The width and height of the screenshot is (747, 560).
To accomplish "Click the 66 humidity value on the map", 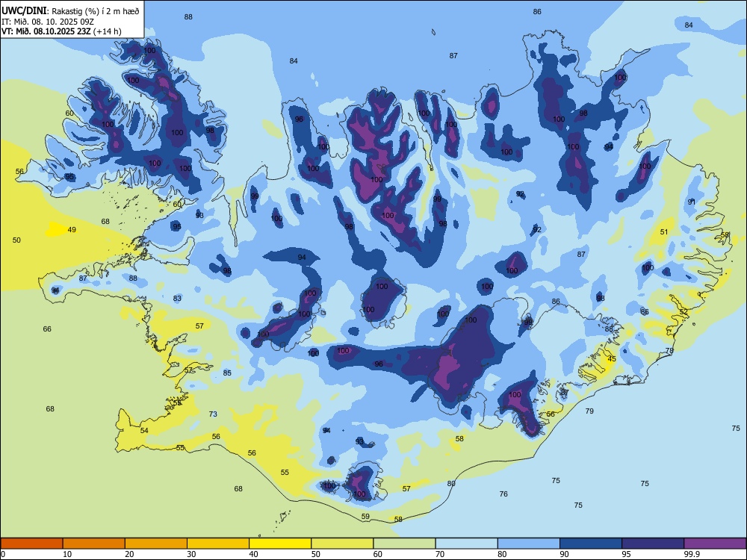I will [46, 329].
